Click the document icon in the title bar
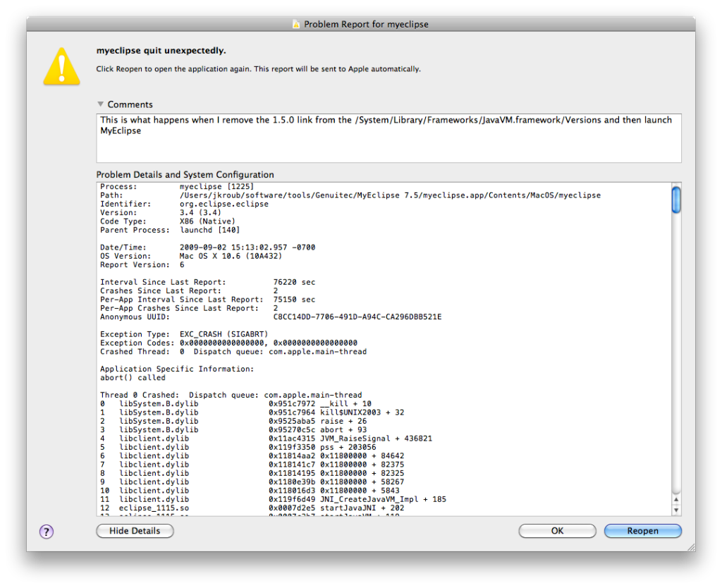 [296, 24]
